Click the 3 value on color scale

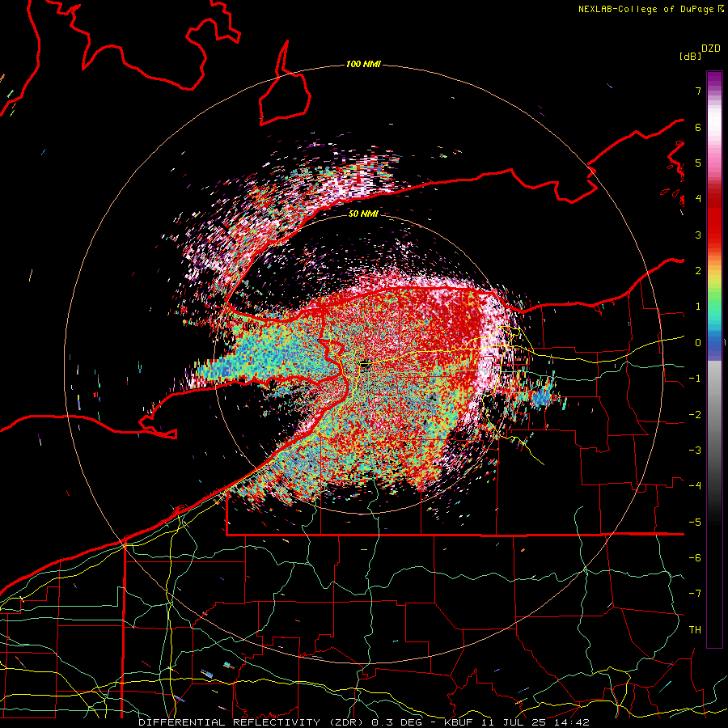click(698, 235)
